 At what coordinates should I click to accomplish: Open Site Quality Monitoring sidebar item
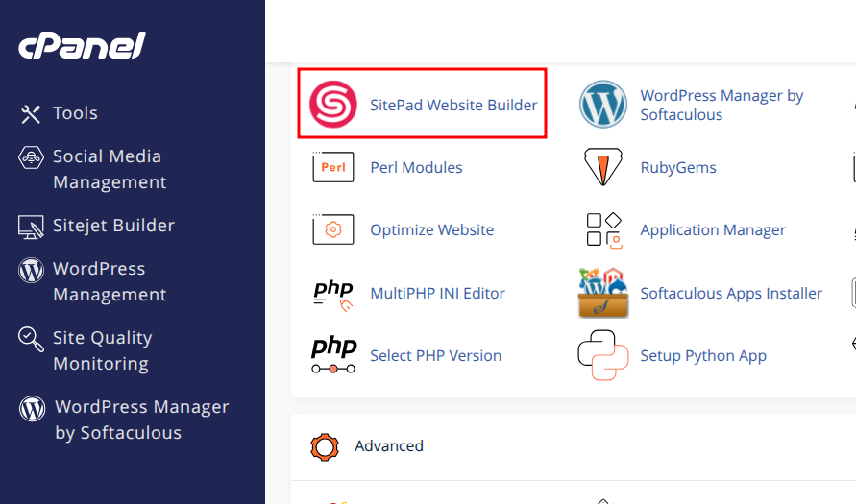[x=103, y=350]
